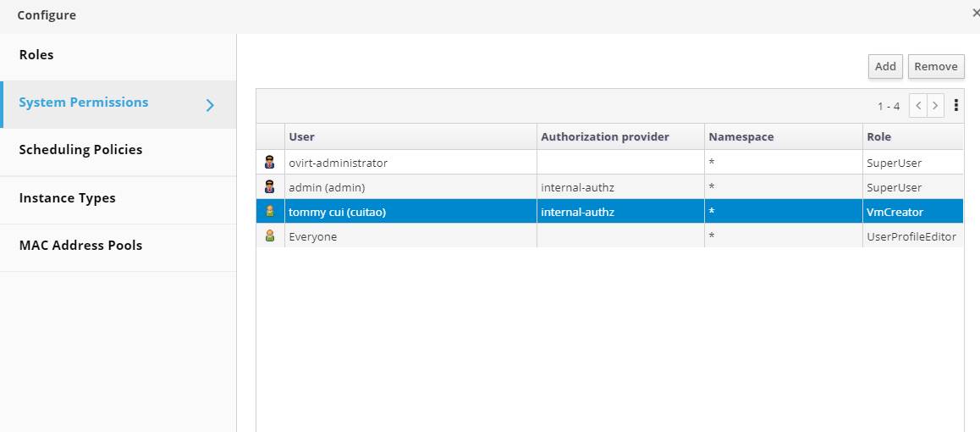Viewport: 980px width, 432px height.
Task: Click the System Permissions chevron arrow
Action: click(x=211, y=105)
